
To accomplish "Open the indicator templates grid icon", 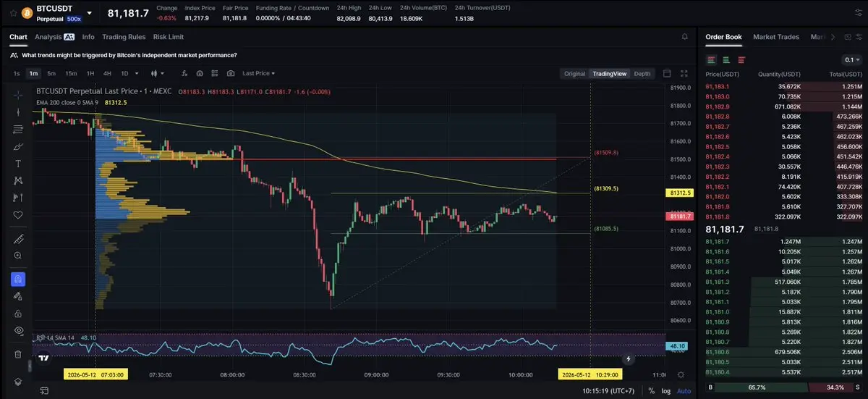I will 215,73.
